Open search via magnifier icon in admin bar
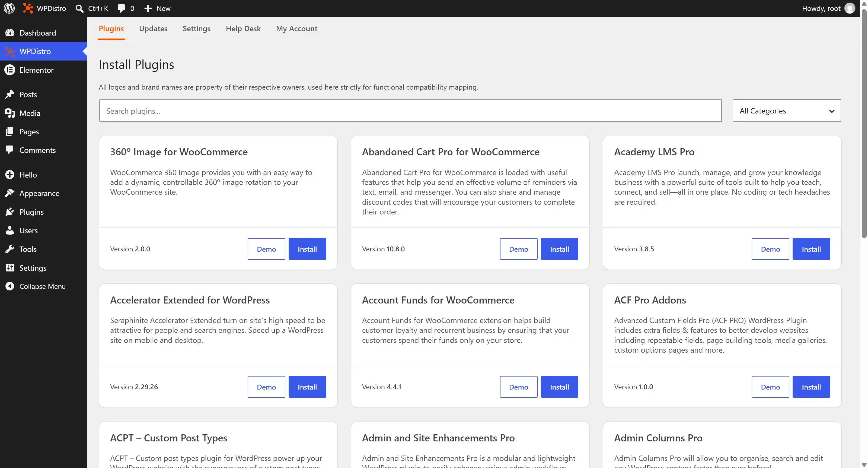Screen dimensions: 868x468 click(x=79, y=8)
